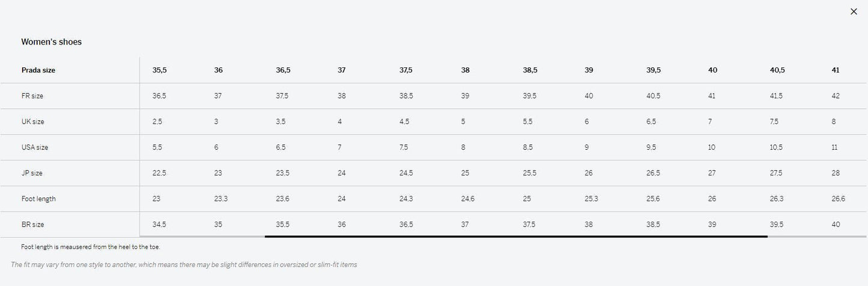Select the JP size 22.5 cell
This screenshot has height=286, width=868.
159,173
